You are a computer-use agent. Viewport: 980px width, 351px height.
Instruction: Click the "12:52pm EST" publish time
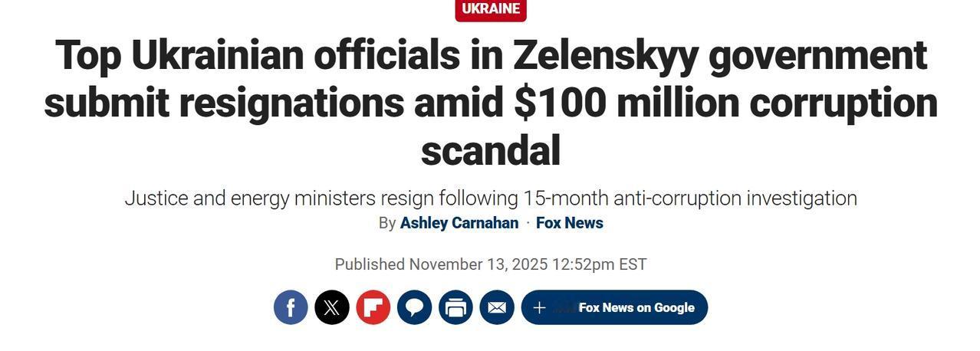pos(600,264)
